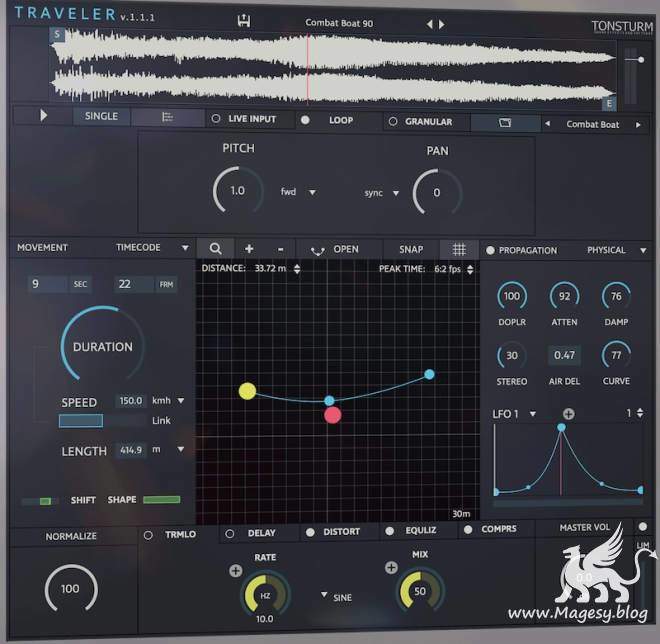Click the SNAP button
660x644 pixels.
411,249
